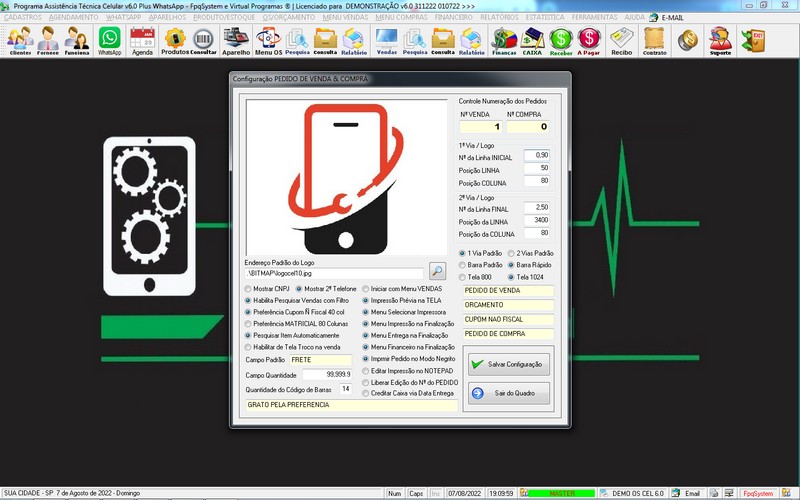Open the Menu OS icon
Screen dimensions: 800x500
(268, 41)
